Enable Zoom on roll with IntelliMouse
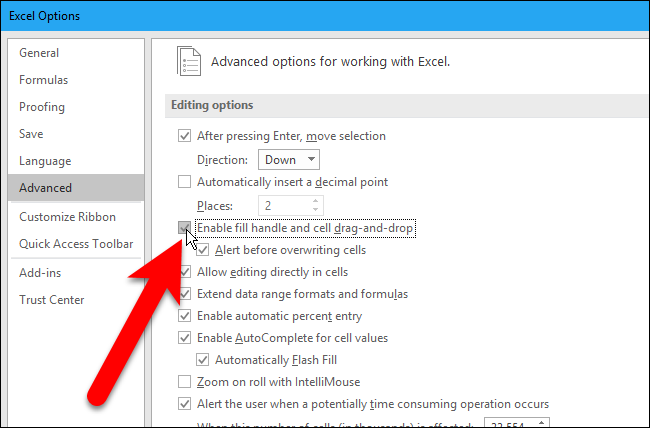 pyautogui.click(x=184, y=382)
